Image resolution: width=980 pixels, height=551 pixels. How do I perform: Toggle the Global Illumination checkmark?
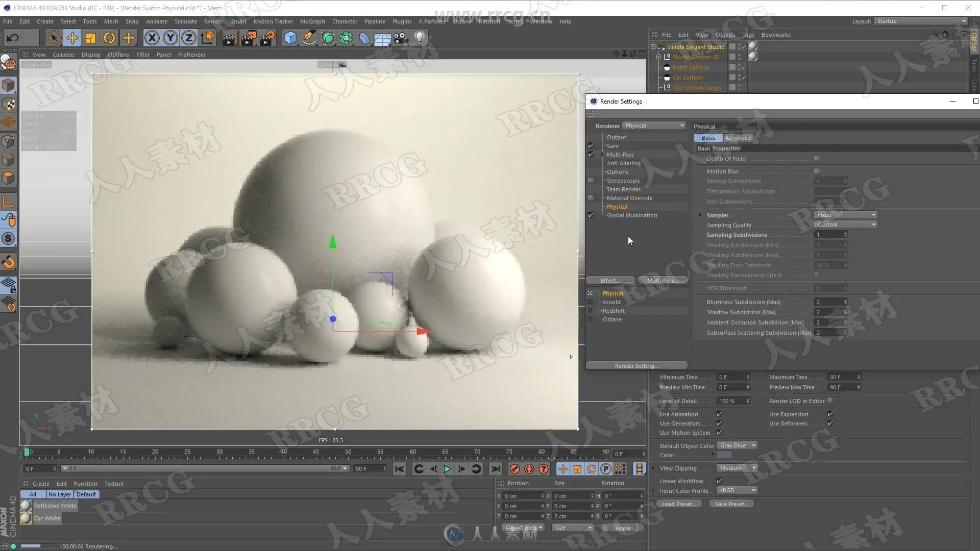click(x=591, y=215)
